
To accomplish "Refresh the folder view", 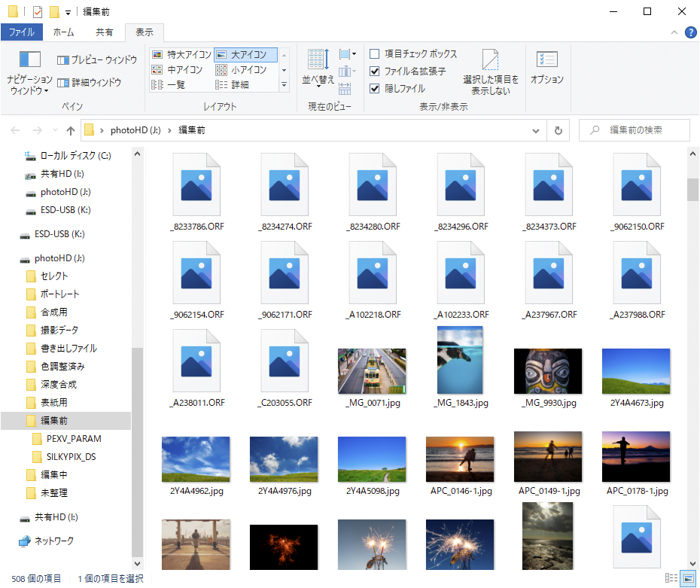I will click(x=558, y=129).
